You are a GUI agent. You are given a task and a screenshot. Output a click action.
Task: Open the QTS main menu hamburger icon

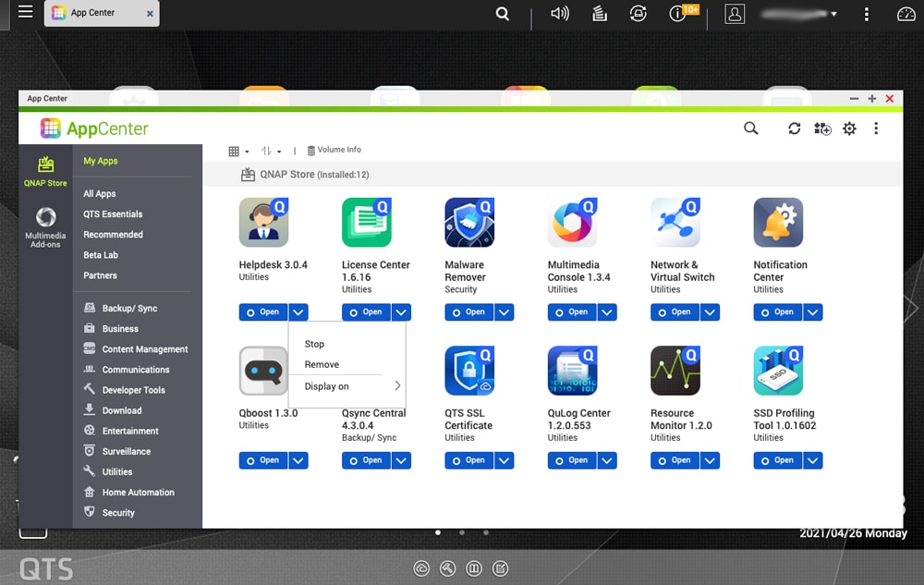(25, 12)
